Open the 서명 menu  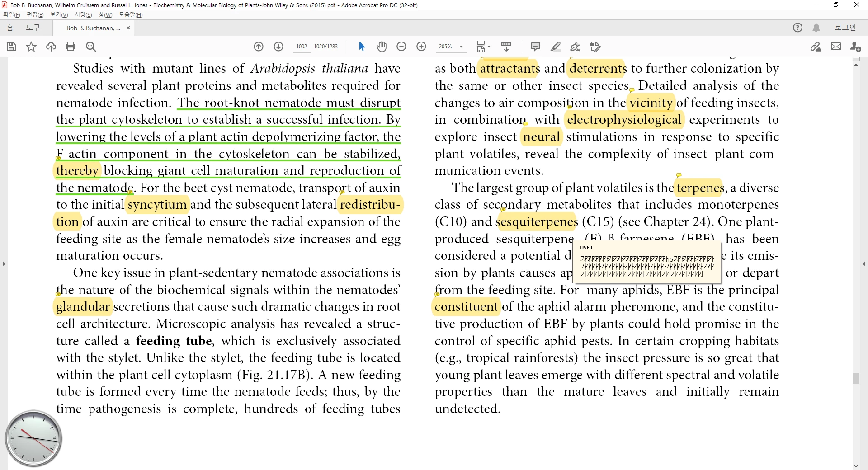[83, 14]
